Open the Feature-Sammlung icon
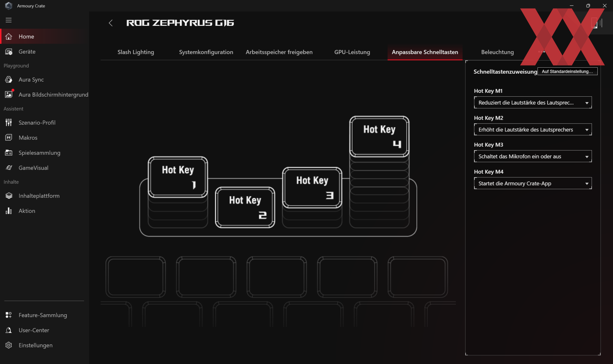The image size is (613, 364). (x=9, y=315)
